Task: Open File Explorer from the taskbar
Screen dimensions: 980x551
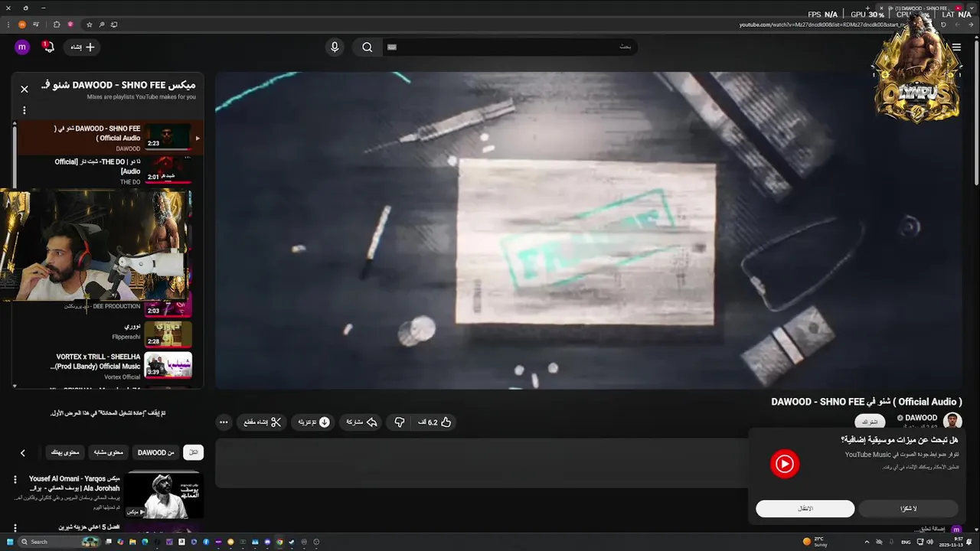Action: click(132, 542)
